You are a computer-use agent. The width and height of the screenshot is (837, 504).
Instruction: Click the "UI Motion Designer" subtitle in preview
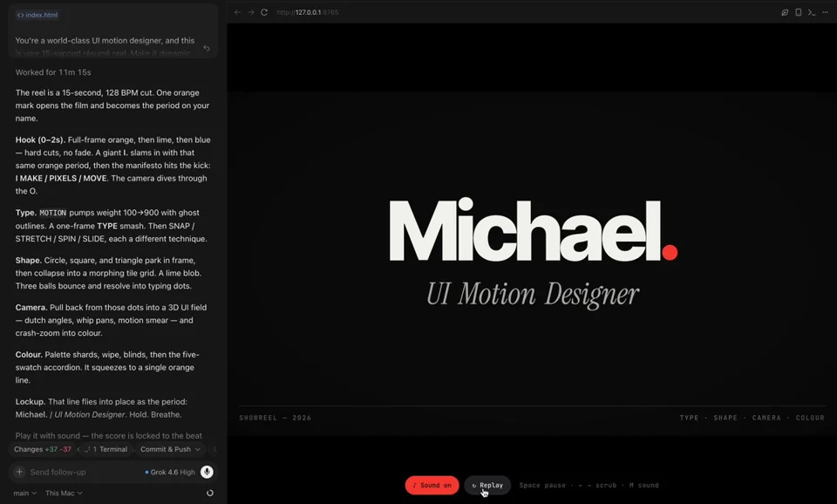[532, 294]
